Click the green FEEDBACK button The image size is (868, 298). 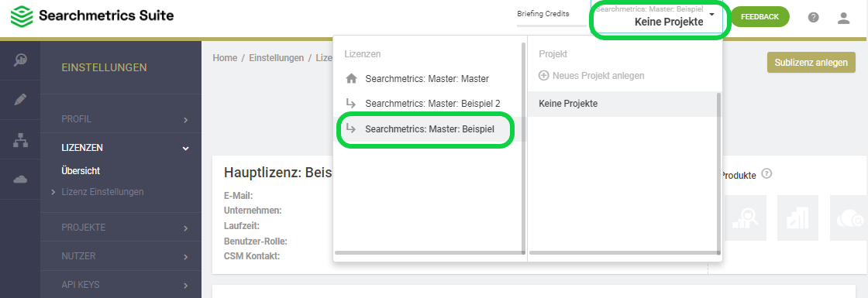(759, 17)
